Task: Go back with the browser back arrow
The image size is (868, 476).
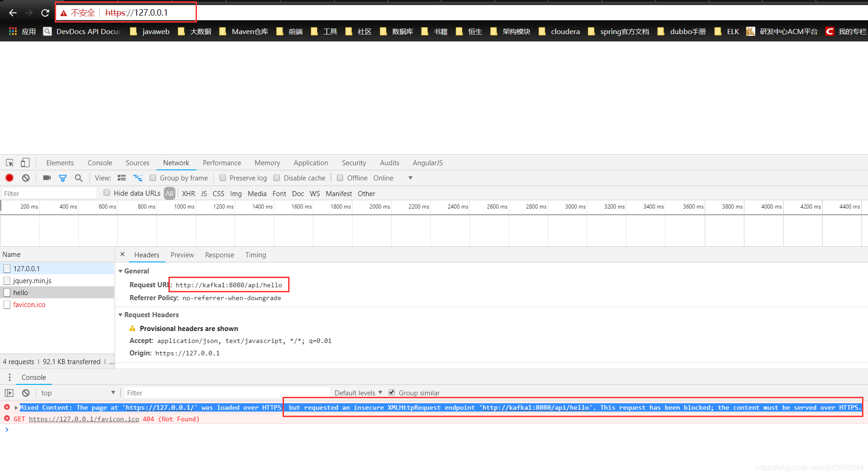Action: 12,13
